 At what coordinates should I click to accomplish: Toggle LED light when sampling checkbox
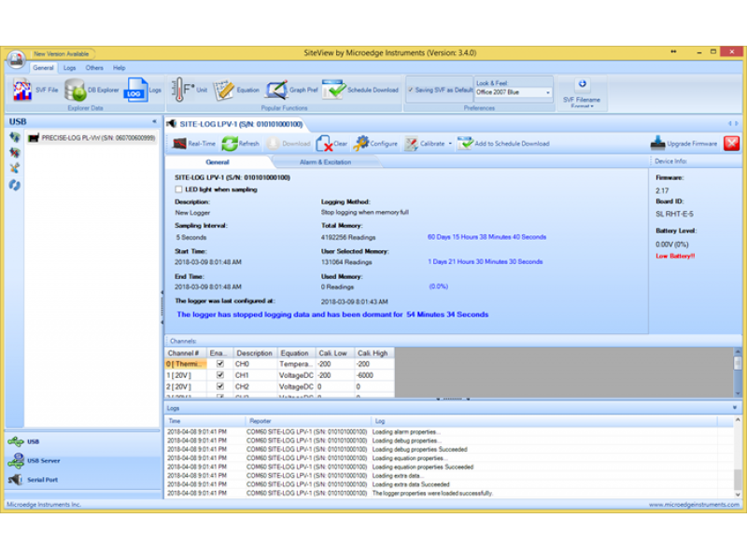tap(178, 189)
